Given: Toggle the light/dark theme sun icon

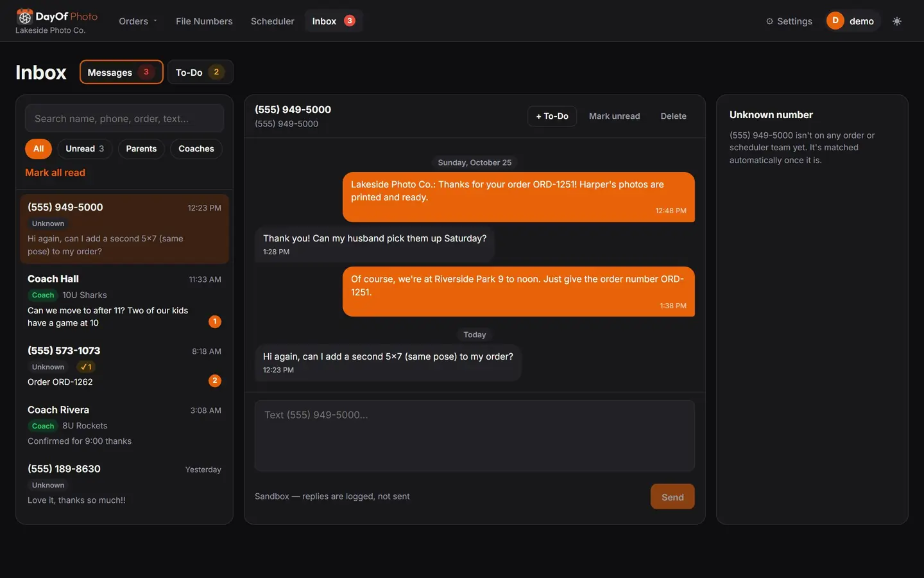Looking at the screenshot, I should tap(897, 21).
